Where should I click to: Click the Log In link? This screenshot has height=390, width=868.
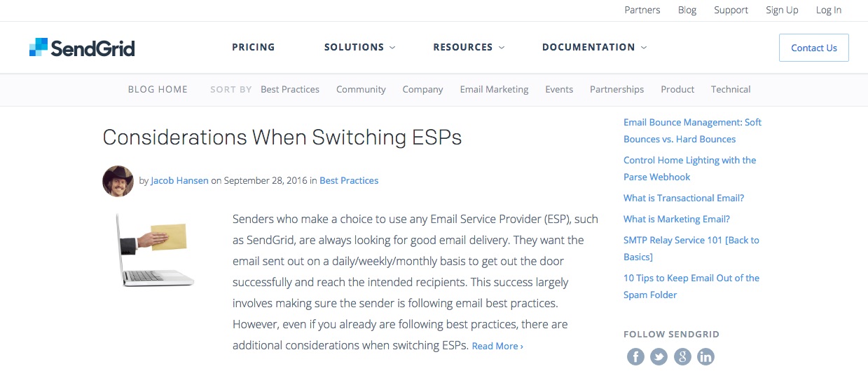(829, 11)
